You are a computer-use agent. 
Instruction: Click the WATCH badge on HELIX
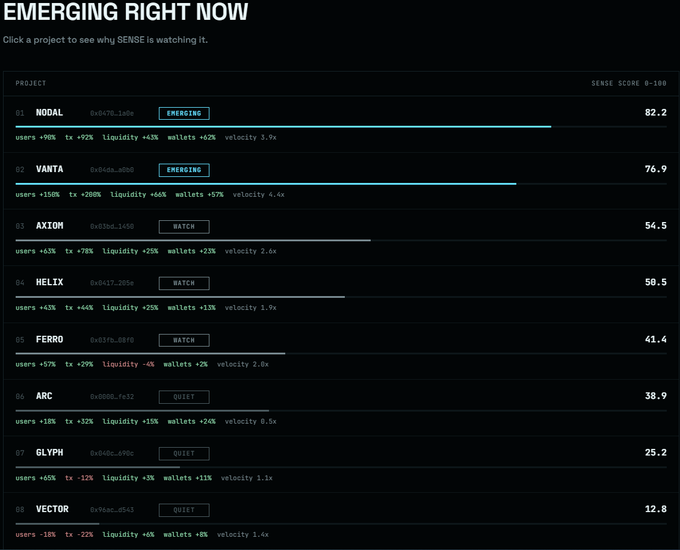point(184,283)
